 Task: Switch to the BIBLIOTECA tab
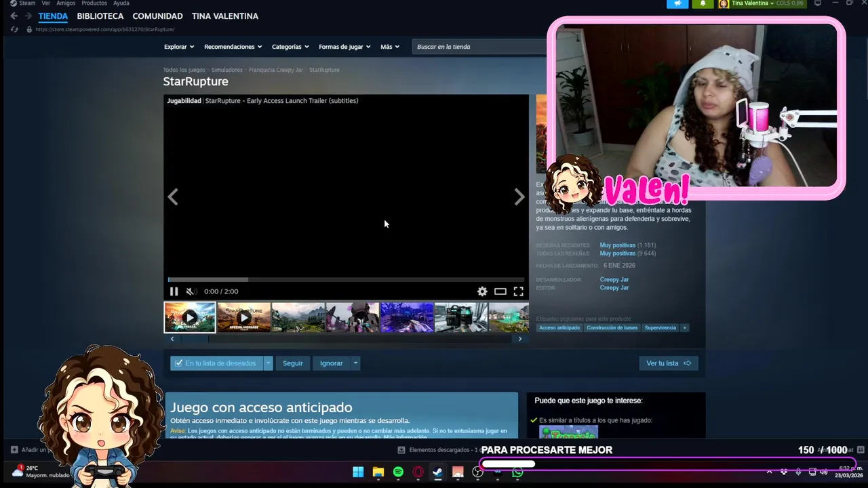pos(100,16)
